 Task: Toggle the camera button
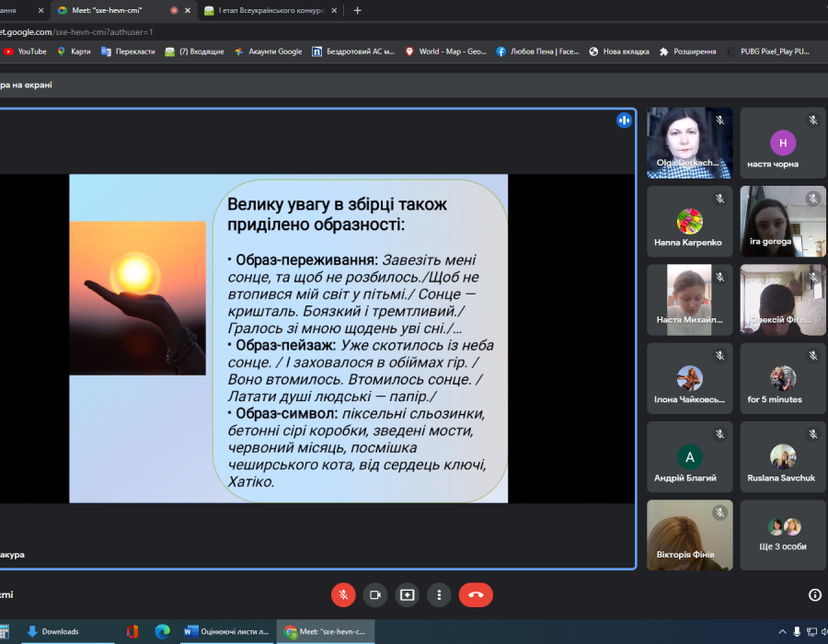pyautogui.click(x=374, y=595)
